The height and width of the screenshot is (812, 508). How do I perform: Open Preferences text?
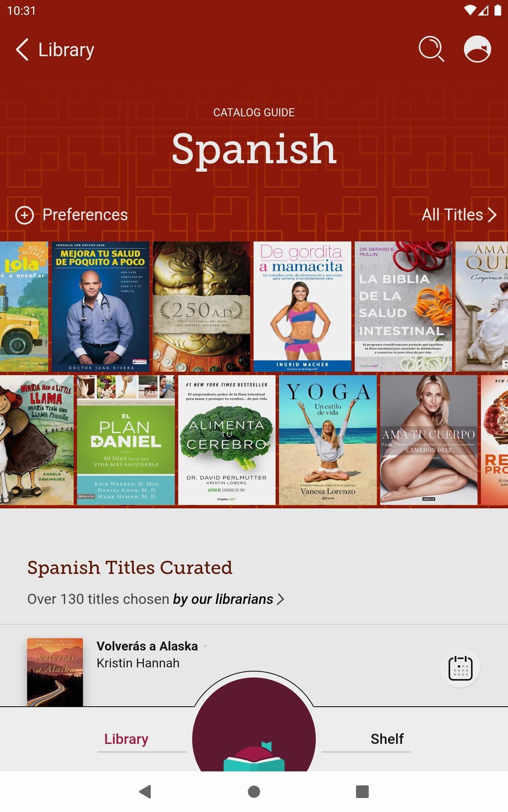pyautogui.click(x=85, y=215)
